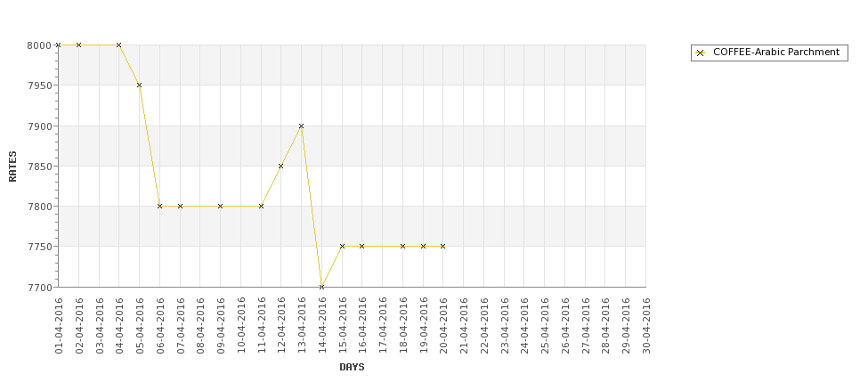The width and height of the screenshot is (868, 382).
Task: Click the 7700 y-axis label
Action: [x=39, y=288]
